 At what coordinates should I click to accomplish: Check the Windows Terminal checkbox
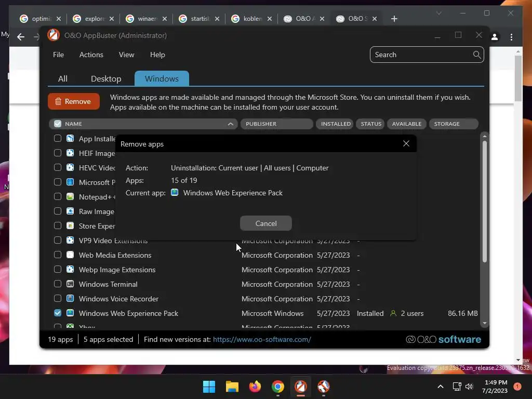[58, 284]
